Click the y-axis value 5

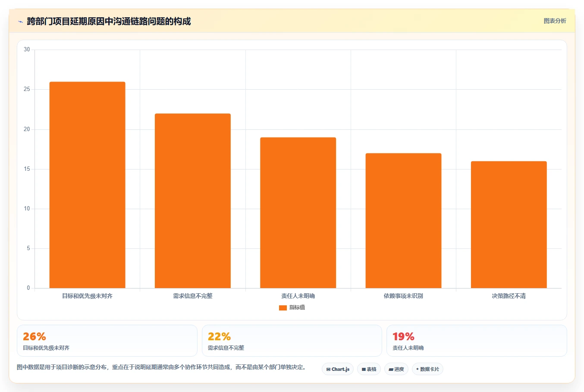tap(28, 248)
